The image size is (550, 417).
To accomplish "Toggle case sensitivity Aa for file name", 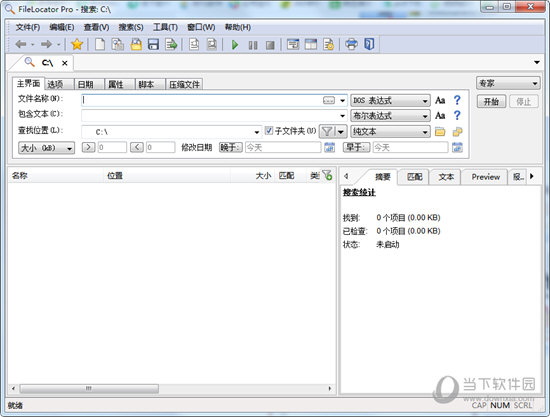I will [440, 101].
